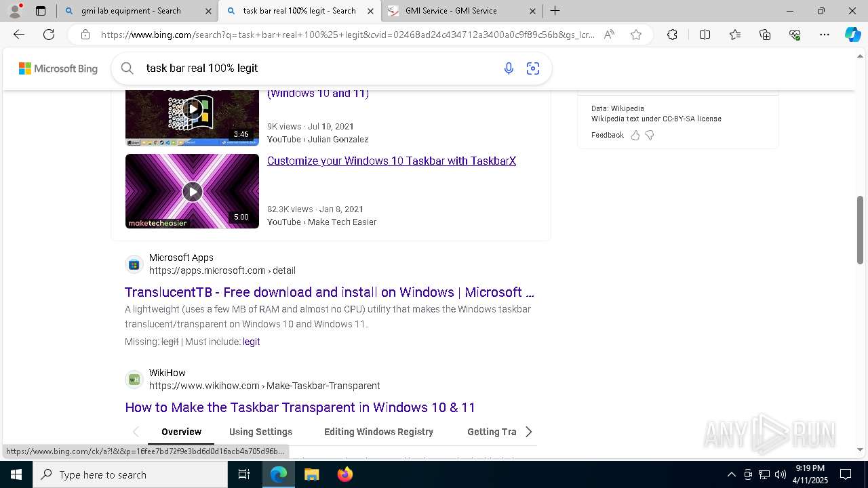868x488 pixels.
Task: View site information lock icon
Action: (x=85, y=35)
